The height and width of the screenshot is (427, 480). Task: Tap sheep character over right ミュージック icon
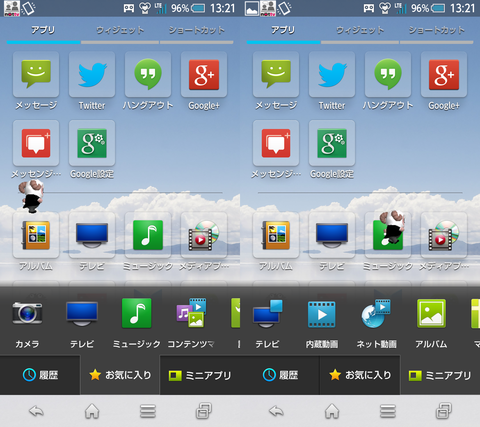(x=392, y=227)
